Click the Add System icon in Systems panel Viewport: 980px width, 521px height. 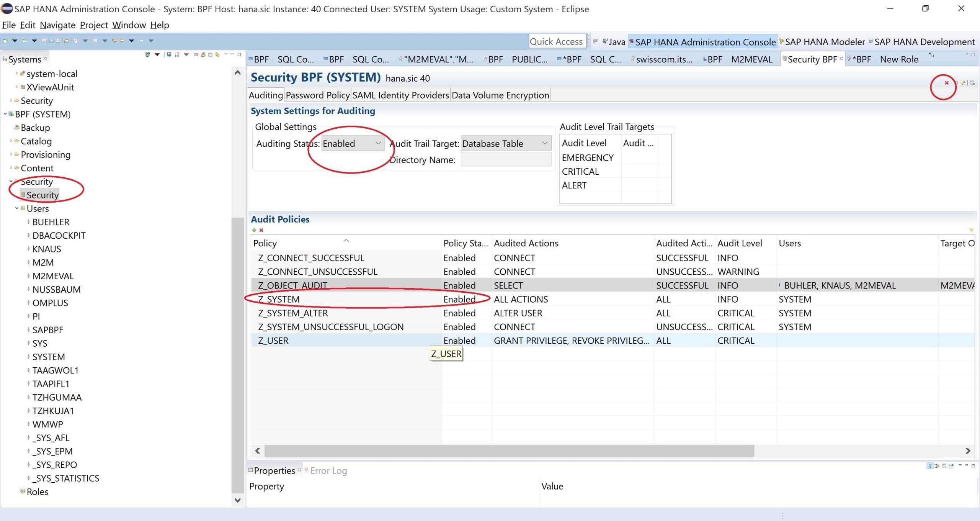pyautogui.click(x=147, y=55)
